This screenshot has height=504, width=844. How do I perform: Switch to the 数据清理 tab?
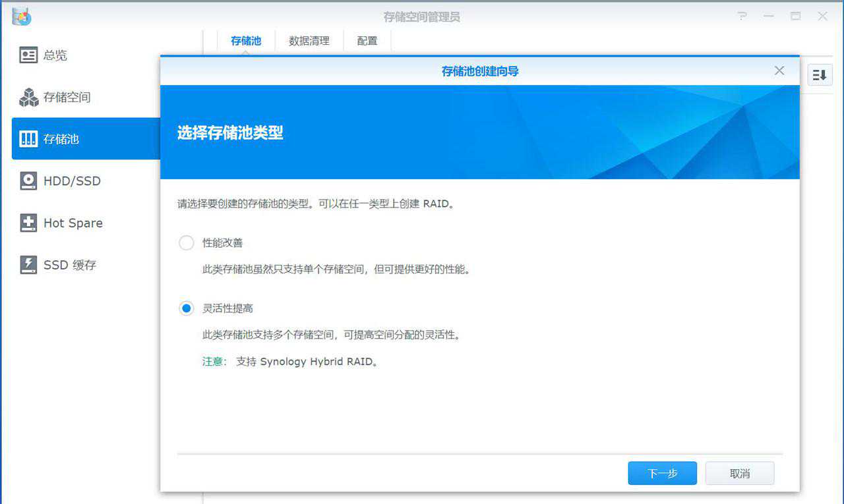click(309, 41)
